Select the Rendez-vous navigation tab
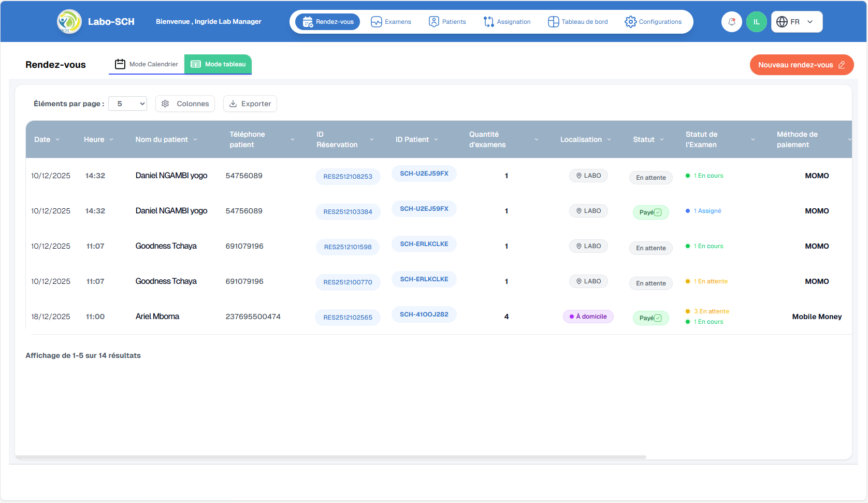This screenshot has height=503, width=868. click(x=328, y=22)
